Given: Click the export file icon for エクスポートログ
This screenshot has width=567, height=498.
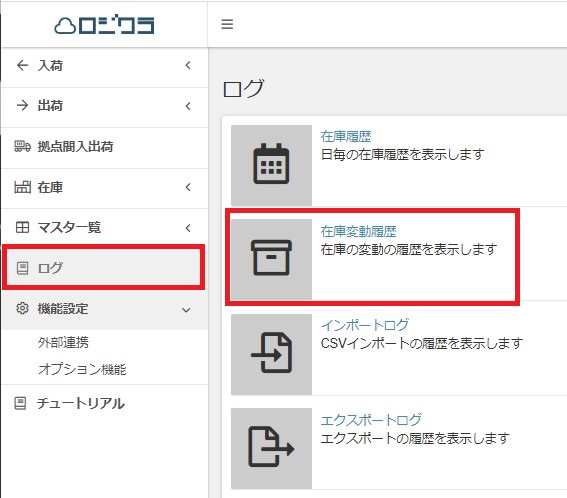Looking at the screenshot, I should [271, 447].
